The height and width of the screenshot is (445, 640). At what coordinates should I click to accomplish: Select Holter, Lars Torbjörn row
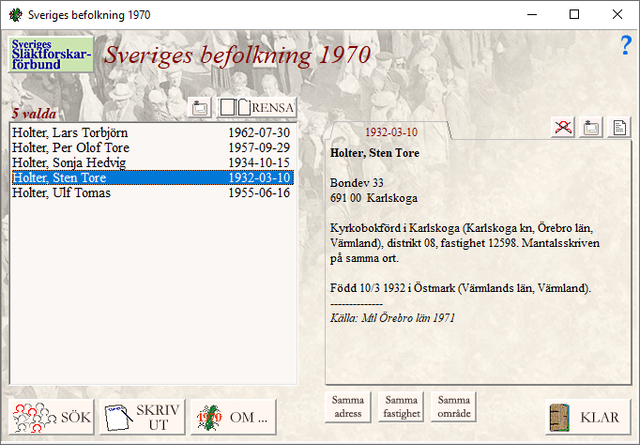point(153,133)
